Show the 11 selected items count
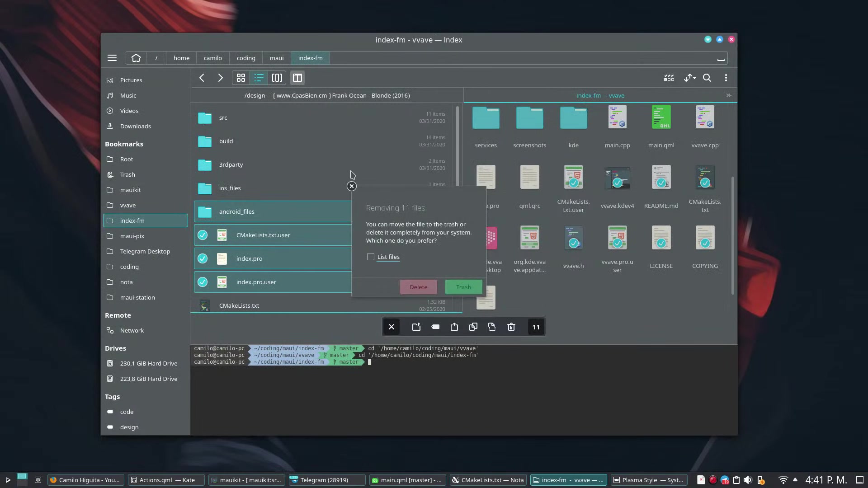Image resolution: width=868 pixels, height=488 pixels. coord(536,327)
